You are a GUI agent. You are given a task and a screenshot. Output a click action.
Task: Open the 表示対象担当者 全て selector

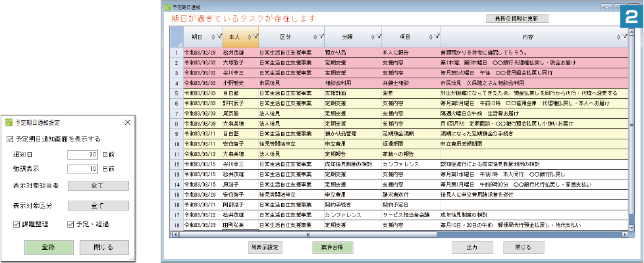97,185
